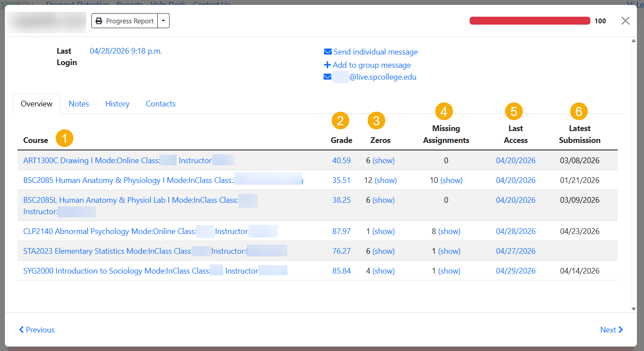
Task: Click latest submission 04/23/2026 for CLP2140
Action: pos(579,231)
